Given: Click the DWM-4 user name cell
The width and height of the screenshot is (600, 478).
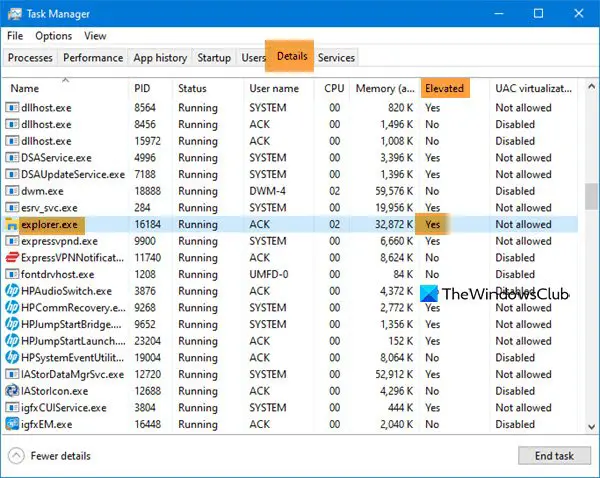Looking at the screenshot, I should [x=267, y=191].
